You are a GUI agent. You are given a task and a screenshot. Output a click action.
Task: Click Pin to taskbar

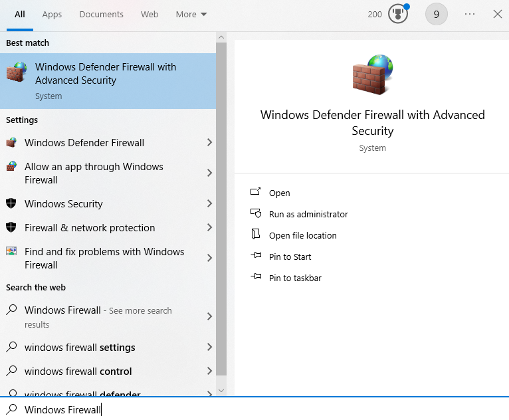(295, 278)
